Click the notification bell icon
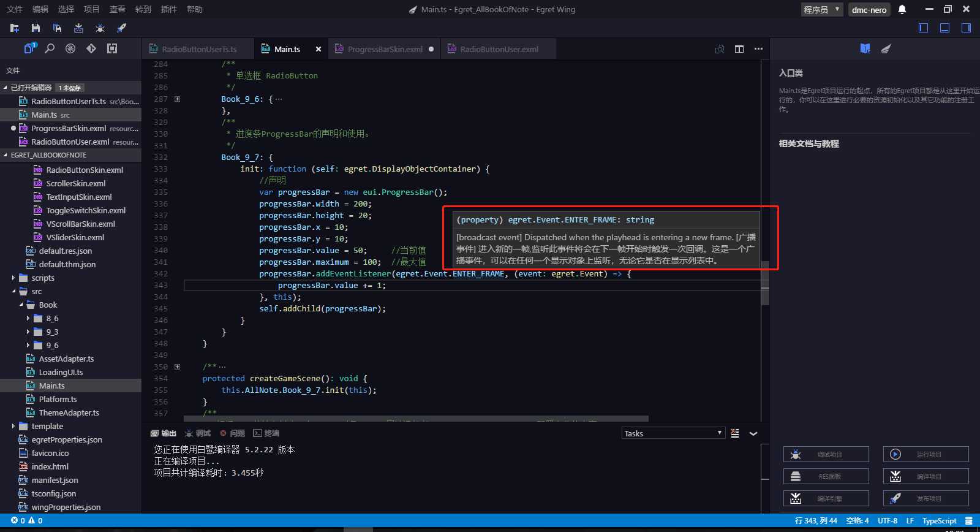 click(902, 9)
